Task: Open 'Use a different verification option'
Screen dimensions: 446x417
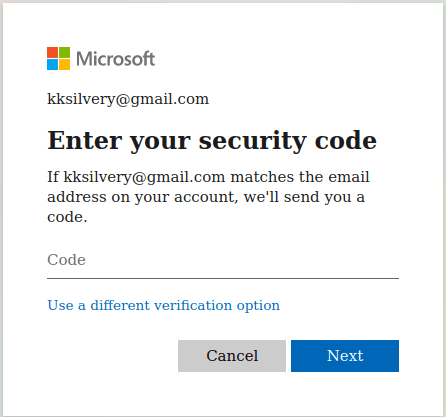Action: pyautogui.click(x=163, y=306)
